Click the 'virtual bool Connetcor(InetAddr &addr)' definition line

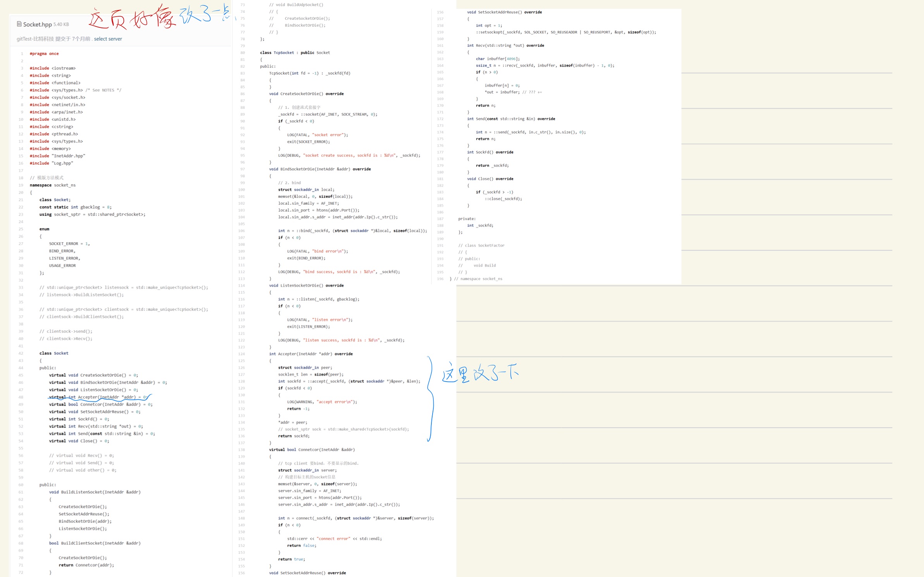[312, 450]
